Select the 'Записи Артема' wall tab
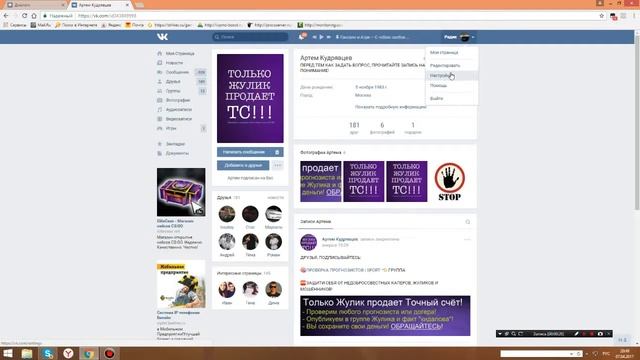The width and height of the screenshot is (640, 360). [316, 222]
